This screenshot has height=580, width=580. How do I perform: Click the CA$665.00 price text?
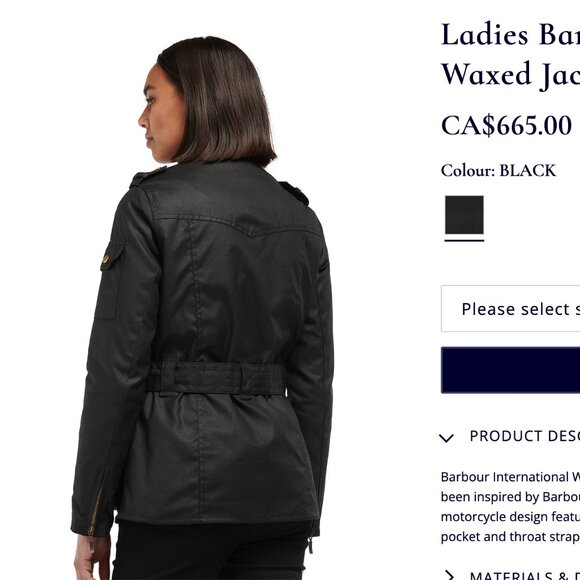[x=506, y=126]
